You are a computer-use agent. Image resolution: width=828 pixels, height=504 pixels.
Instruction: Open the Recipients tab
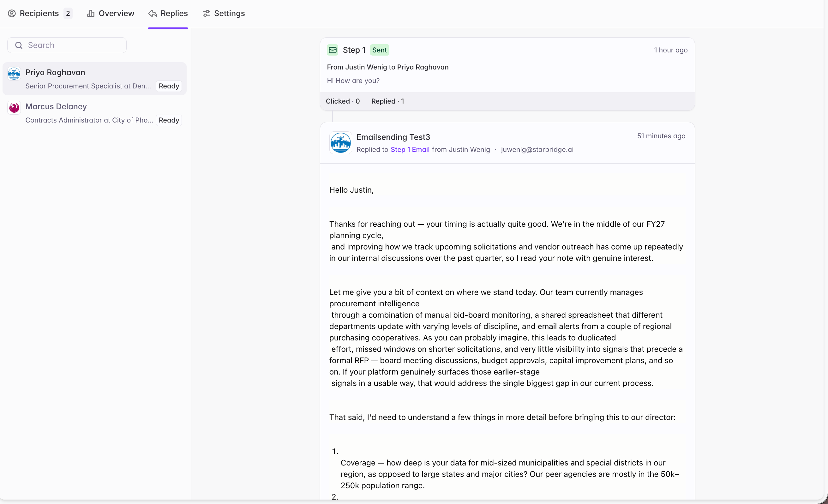click(x=40, y=14)
